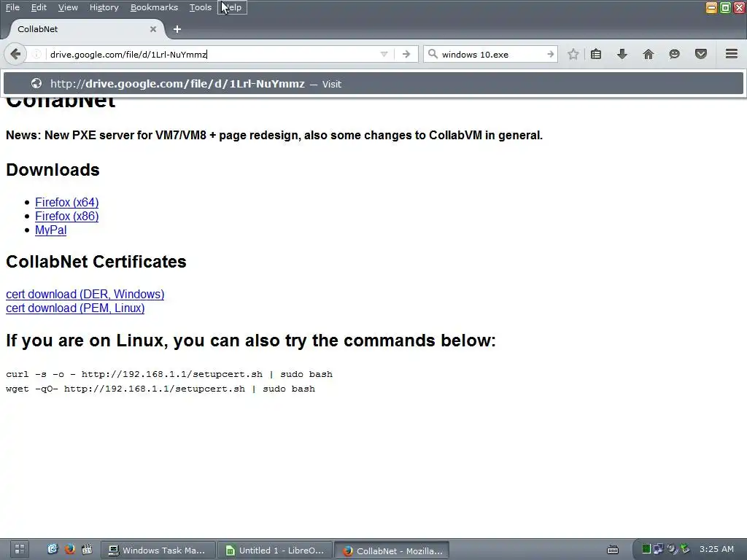Click the 3:25 AM clock
Image resolution: width=747 pixels, height=560 pixels.
pos(716,549)
